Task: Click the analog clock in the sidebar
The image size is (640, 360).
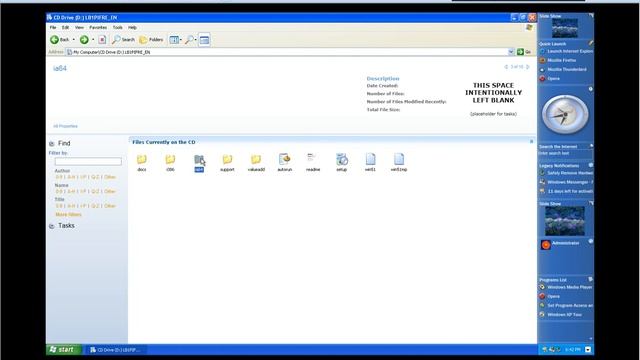Action: [565, 115]
